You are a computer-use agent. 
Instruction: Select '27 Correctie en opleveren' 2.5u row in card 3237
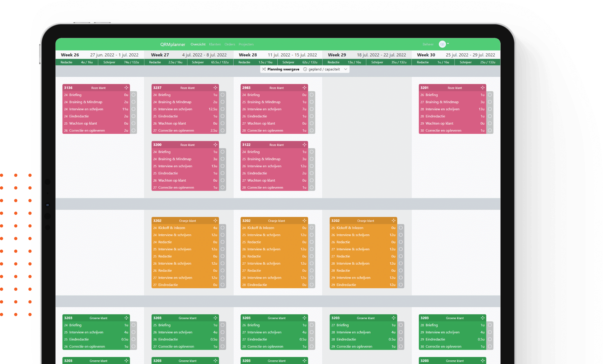coord(185,131)
